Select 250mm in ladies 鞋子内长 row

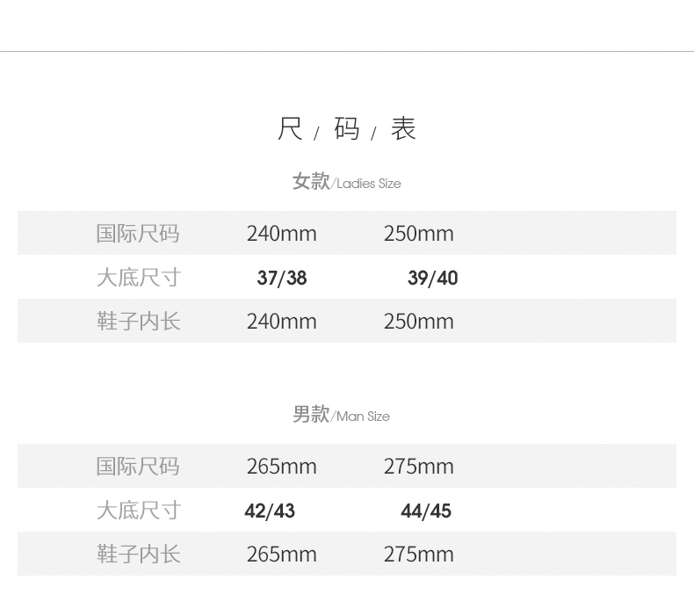(x=418, y=322)
